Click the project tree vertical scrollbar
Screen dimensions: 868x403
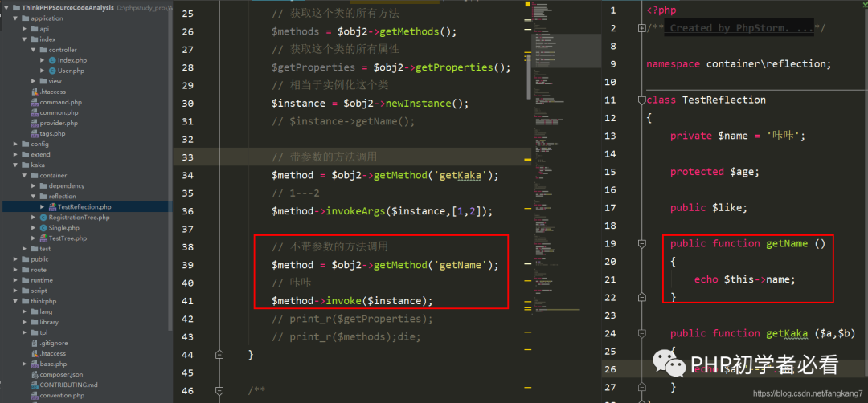171,166
